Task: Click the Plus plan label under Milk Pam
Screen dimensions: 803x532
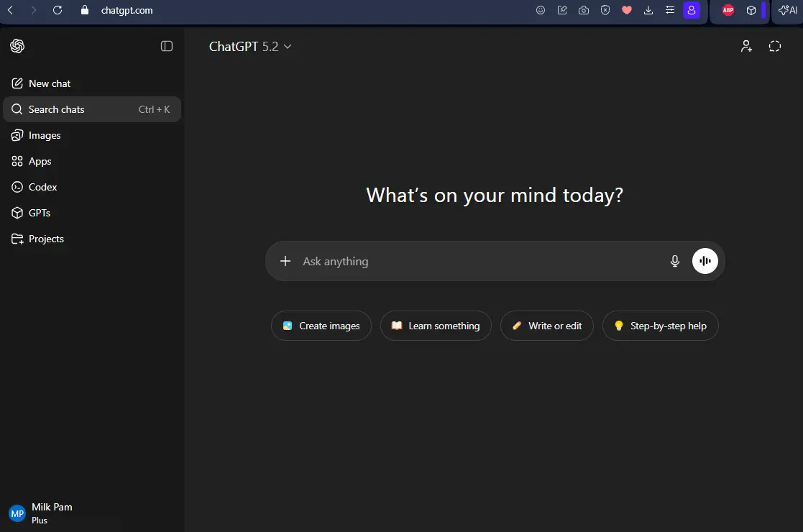Action: [x=40, y=520]
